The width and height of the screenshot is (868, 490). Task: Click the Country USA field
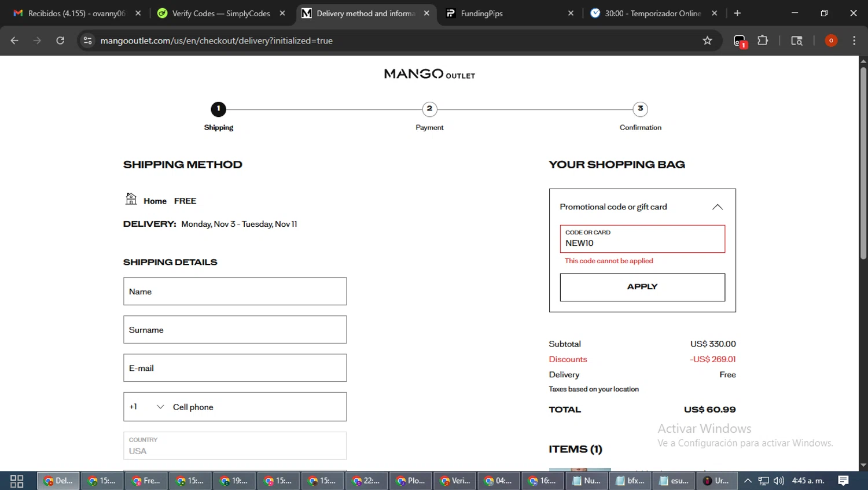pos(235,446)
